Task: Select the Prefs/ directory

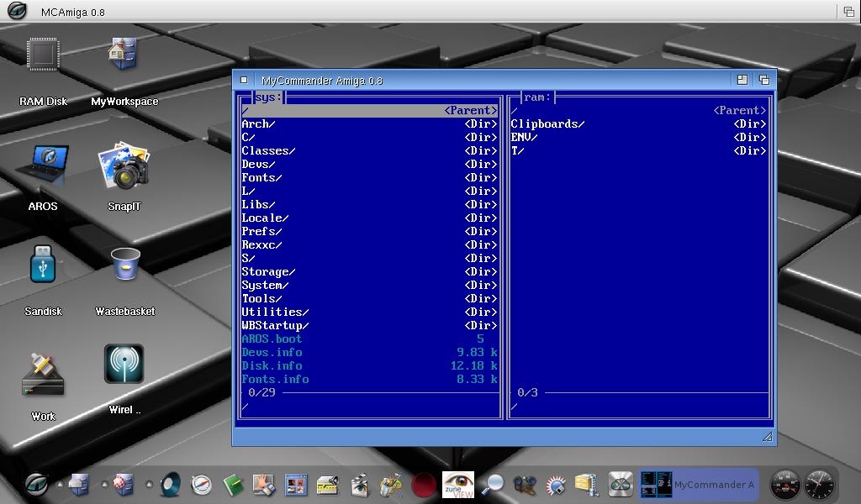Action: [x=370, y=232]
